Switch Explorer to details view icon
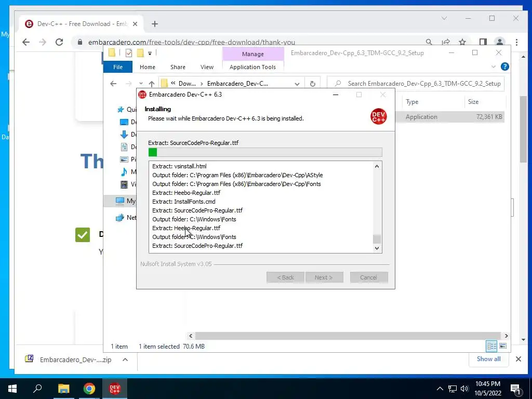 point(491,346)
